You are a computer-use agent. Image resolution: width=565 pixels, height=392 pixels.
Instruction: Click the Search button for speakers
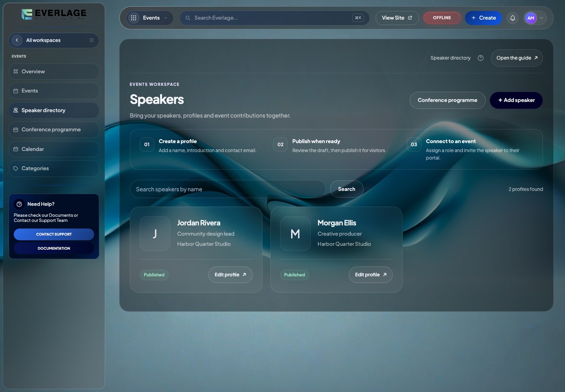(x=347, y=189)
